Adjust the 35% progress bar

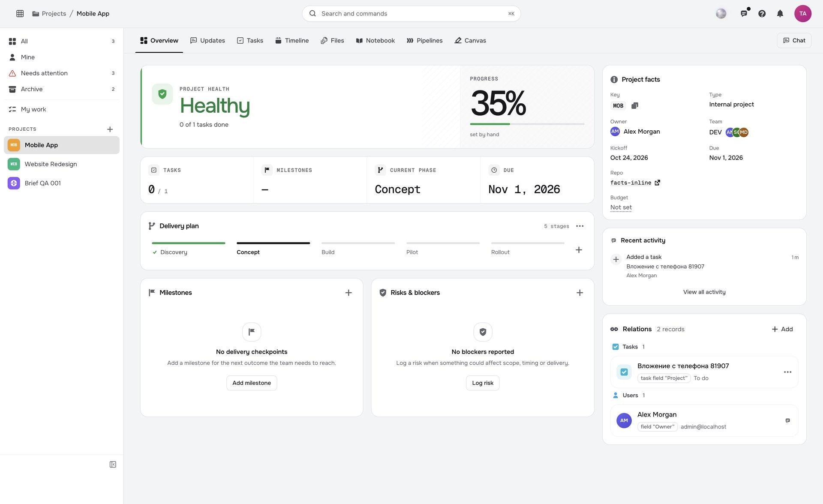527,124
